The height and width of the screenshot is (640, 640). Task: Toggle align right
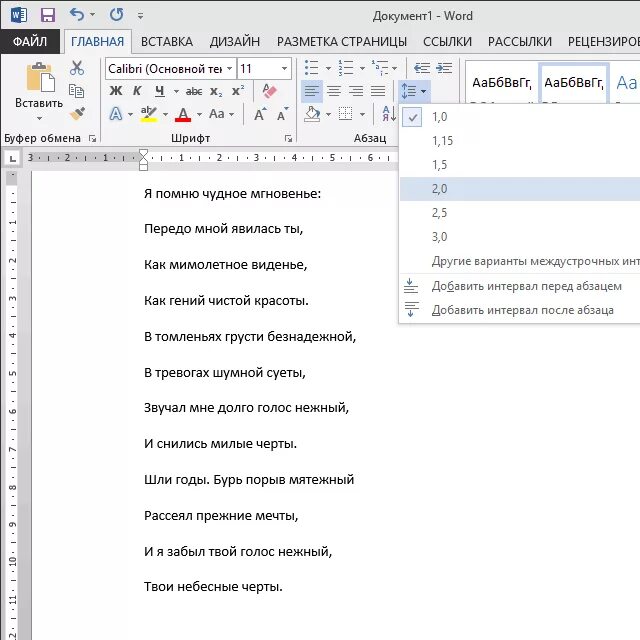[356, 91]
